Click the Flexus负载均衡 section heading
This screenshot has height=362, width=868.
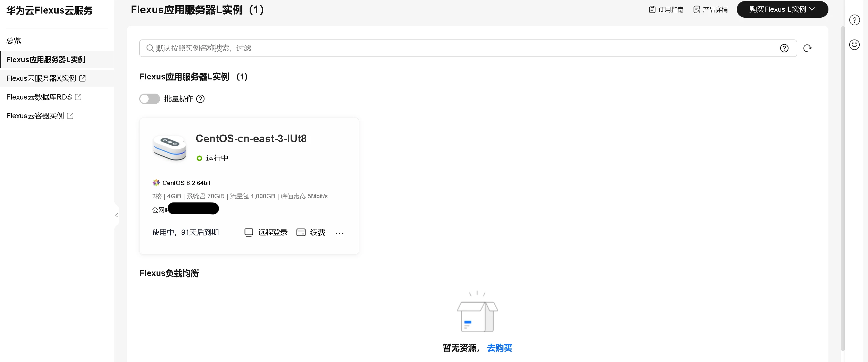169,273
